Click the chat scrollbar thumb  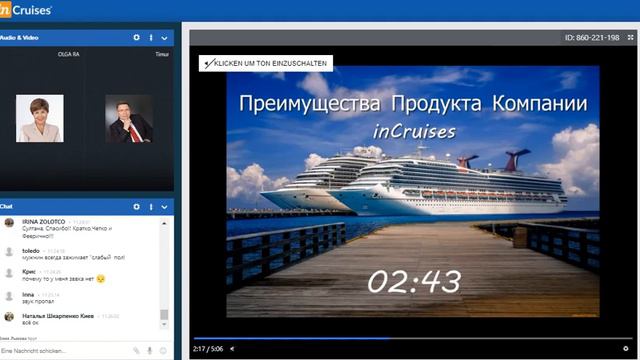(164, 314)
